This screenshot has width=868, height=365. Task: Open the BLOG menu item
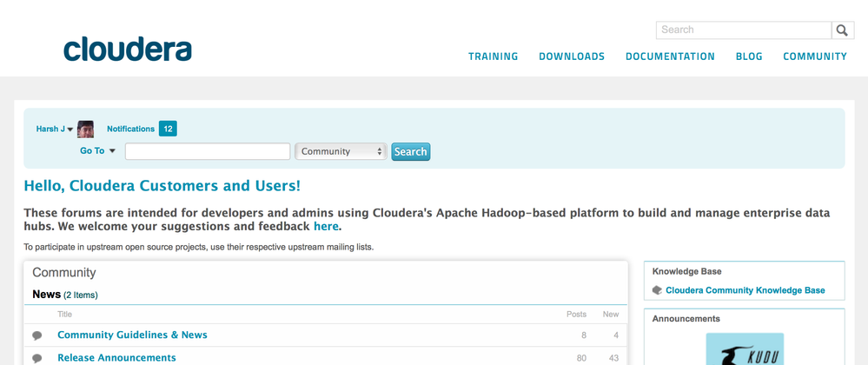pos(749,56)
